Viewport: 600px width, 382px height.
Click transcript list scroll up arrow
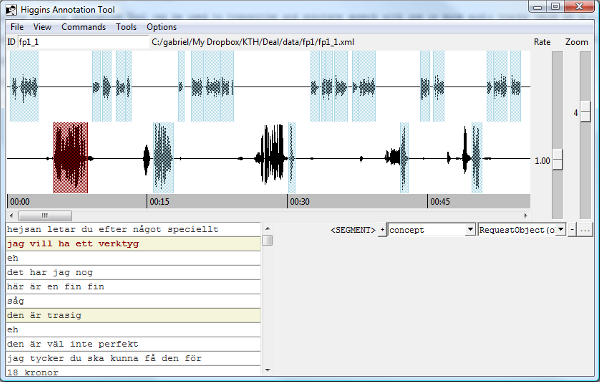pyautogui.click(x=267, y=229)
